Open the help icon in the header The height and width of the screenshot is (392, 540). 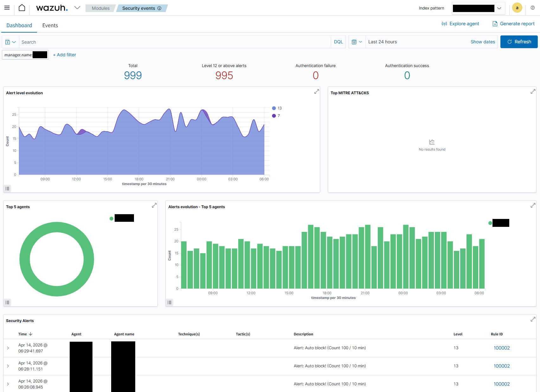click(x=533, y=8)
